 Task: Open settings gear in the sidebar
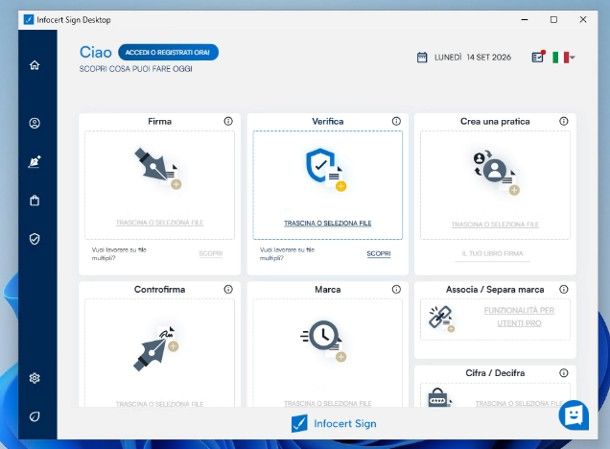(x=35, y=378)
